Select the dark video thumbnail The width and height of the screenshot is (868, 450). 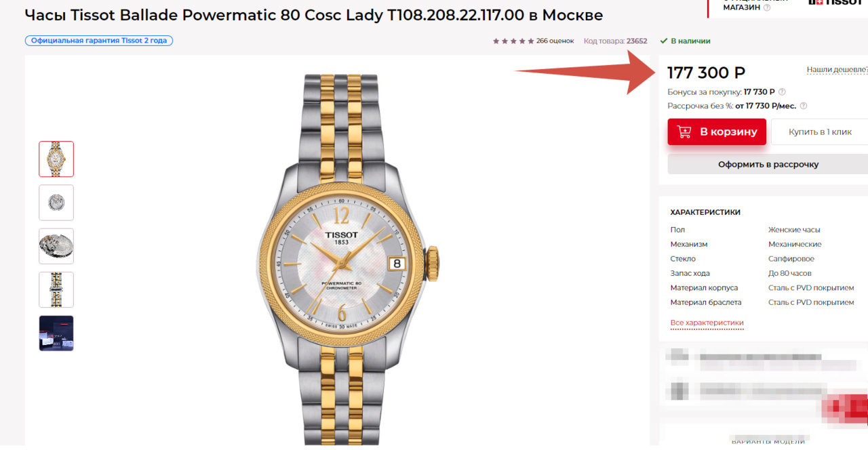tap(56, 333)
